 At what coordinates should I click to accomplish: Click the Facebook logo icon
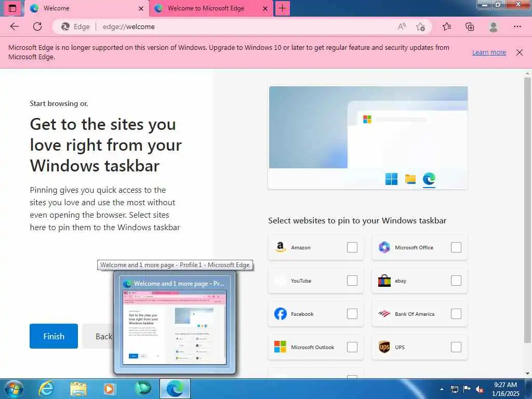[280, 314]
